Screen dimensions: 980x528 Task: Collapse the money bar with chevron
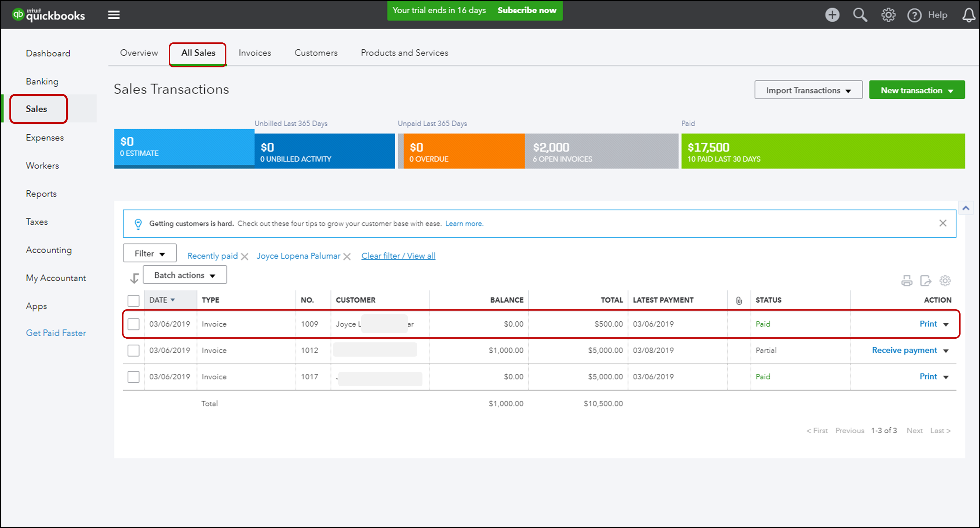click(965, 208)
